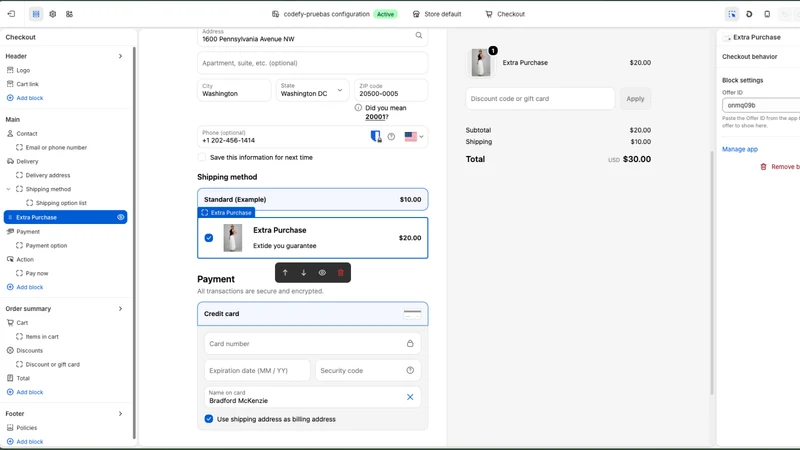Check Save this information for next time

point(202,157)
